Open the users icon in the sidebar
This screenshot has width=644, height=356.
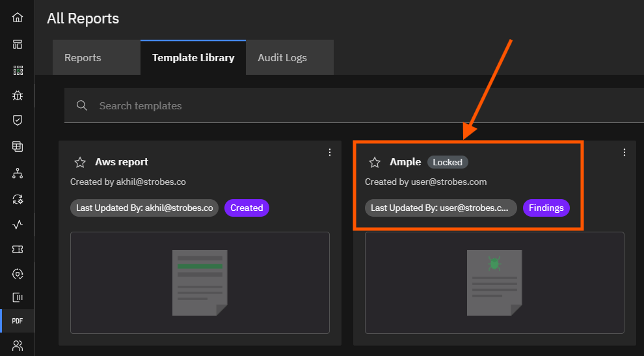click(x=18, y=346)
